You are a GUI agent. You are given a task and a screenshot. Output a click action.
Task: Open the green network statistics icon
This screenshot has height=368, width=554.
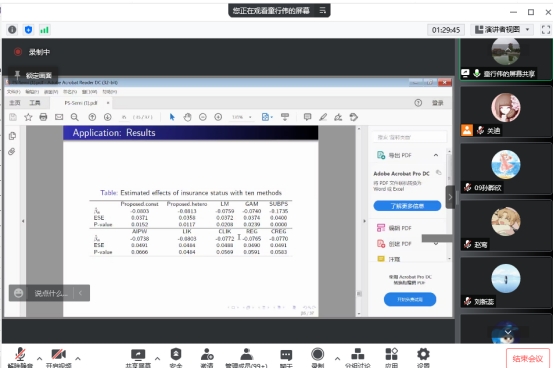coord(45,30)
